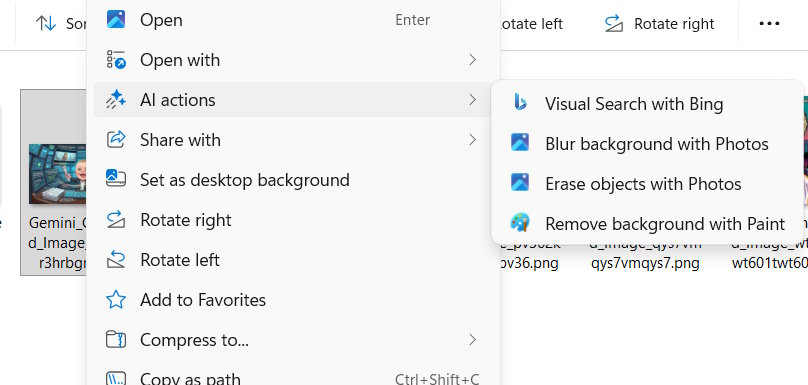Screen dimensions: 808x385
Task: Click the desktop background picture icon
Action: (x=116, y=179)
